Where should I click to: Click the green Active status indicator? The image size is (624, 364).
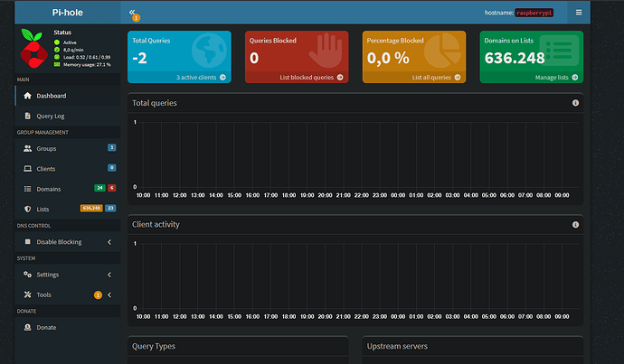tap(57, 42)
